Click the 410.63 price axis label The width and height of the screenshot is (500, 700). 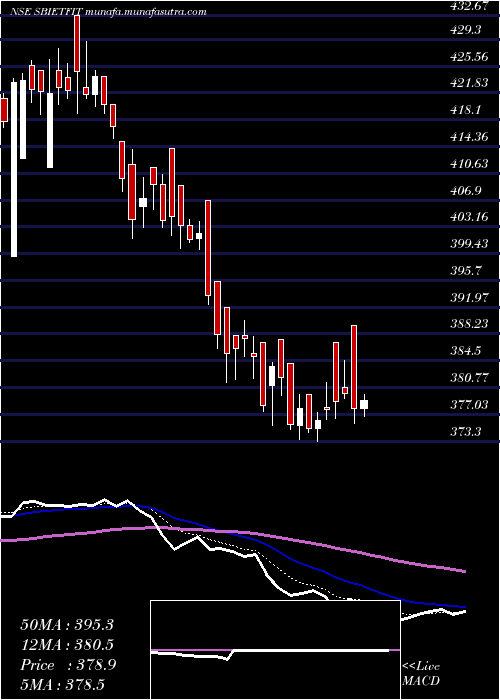point(471,164)
